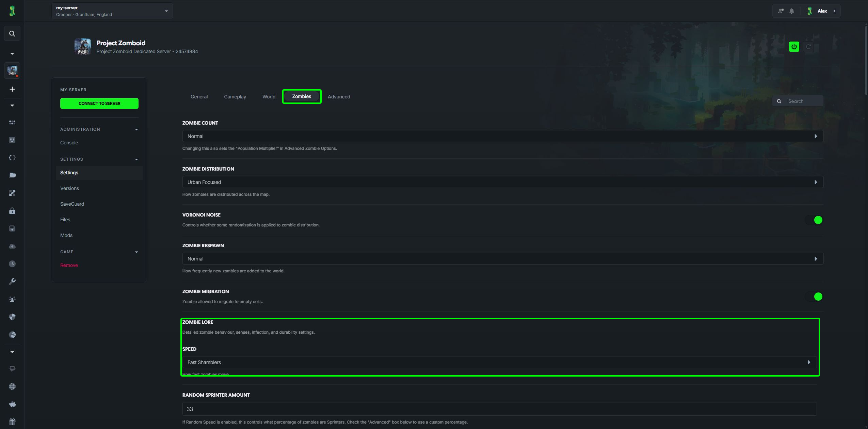
Task: Toggle the Zombie Migration switch
Action: tap(814, 297)
